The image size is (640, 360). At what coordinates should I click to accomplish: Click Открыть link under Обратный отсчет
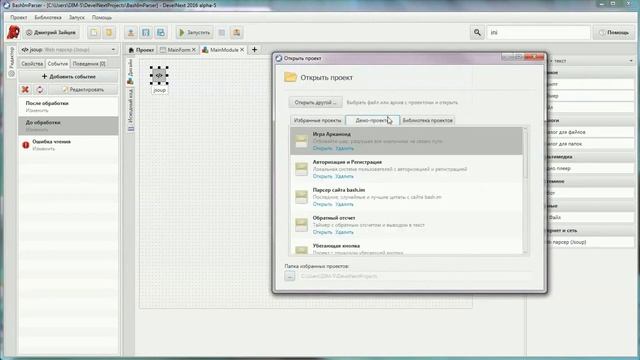tap(322, 232)
